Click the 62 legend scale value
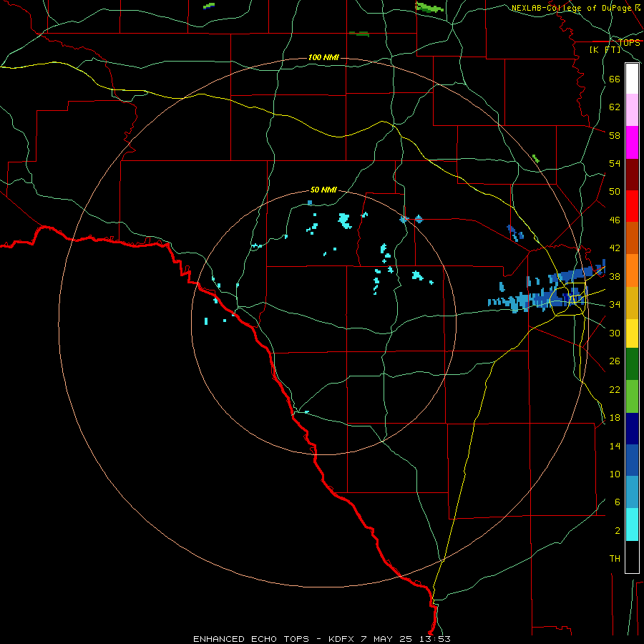The image size is (644, 644). coord(615,107)
